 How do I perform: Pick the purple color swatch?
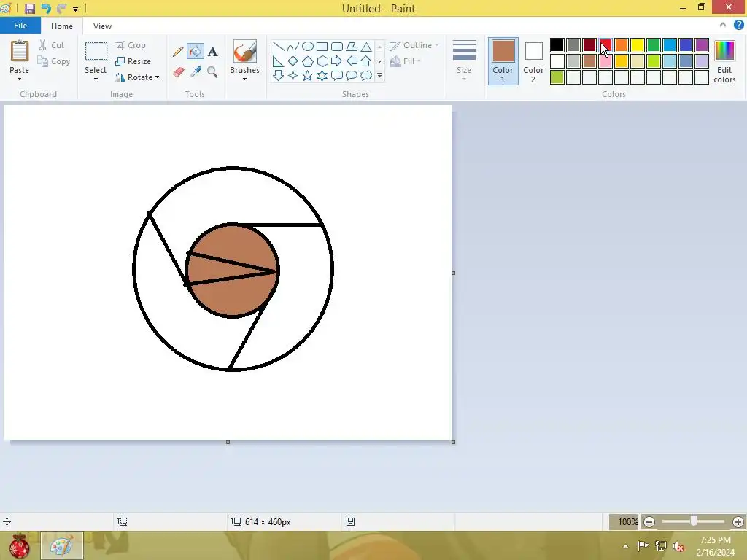click(702, 45)
